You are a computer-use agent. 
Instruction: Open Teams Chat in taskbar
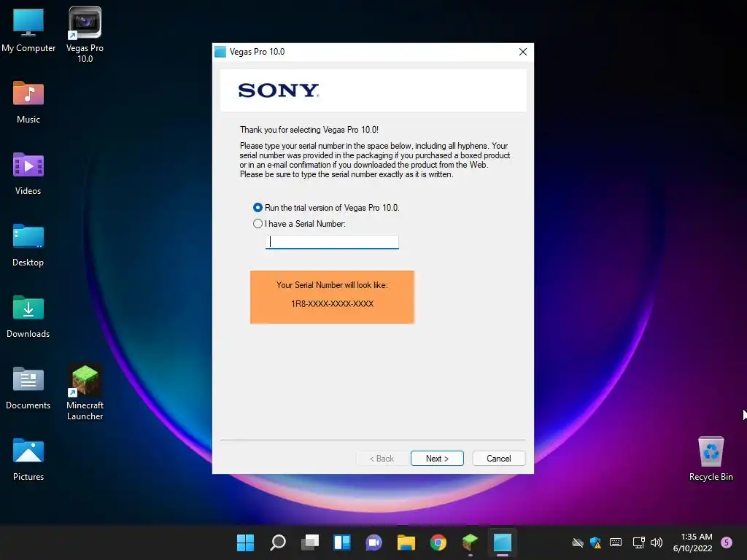pos(374,542)
